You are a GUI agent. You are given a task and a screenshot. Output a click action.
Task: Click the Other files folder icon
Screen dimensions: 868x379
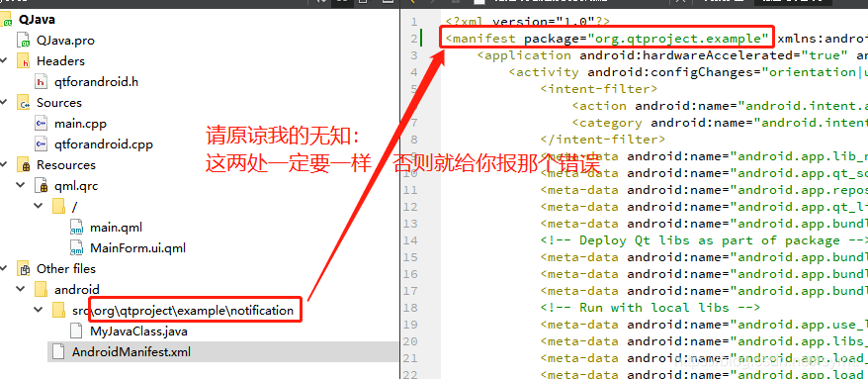24,269
